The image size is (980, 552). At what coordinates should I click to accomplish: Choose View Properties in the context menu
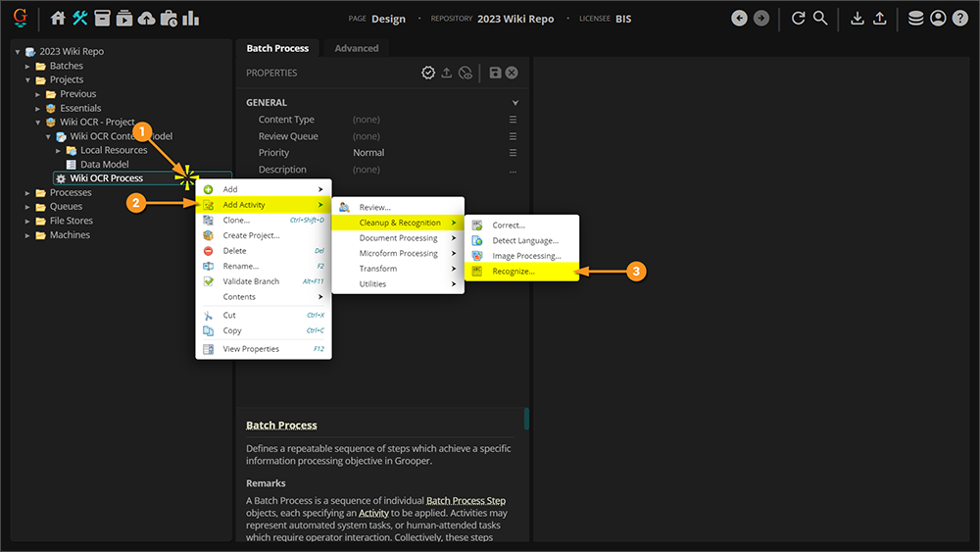(264, 349)
